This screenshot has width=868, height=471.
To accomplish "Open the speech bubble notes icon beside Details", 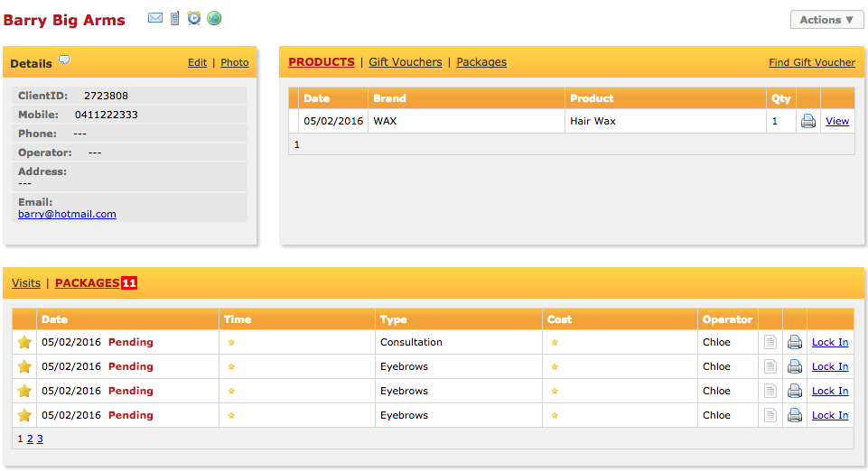I will [x=64, y=60].
